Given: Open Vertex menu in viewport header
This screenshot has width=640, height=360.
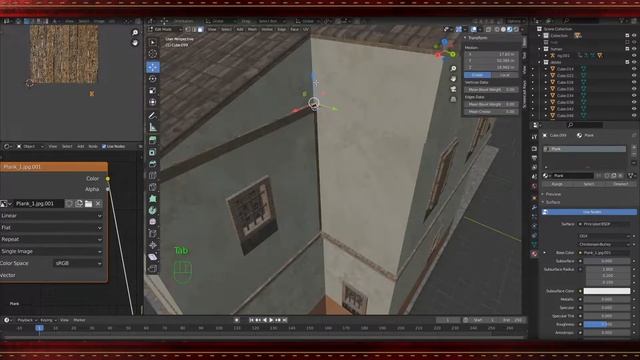Looking at the screenshot, I should [x=267, y=29].
